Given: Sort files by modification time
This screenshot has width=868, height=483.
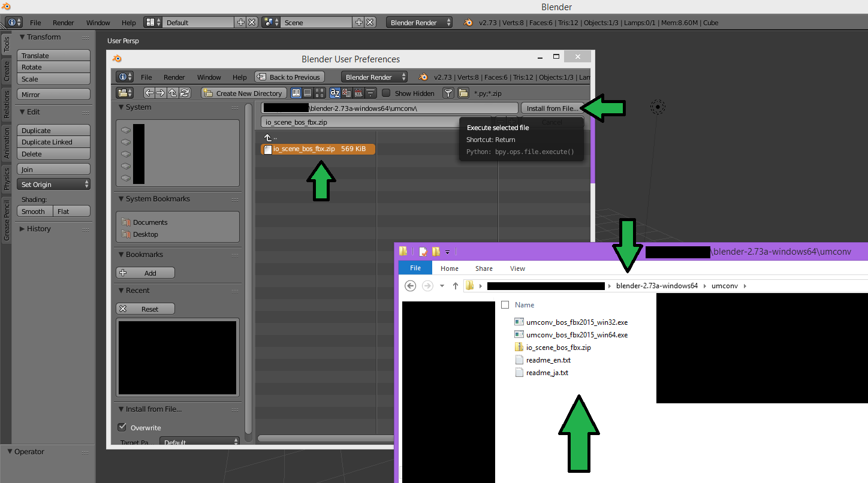Looking at the screenshot, I should (x=358, y=93).
